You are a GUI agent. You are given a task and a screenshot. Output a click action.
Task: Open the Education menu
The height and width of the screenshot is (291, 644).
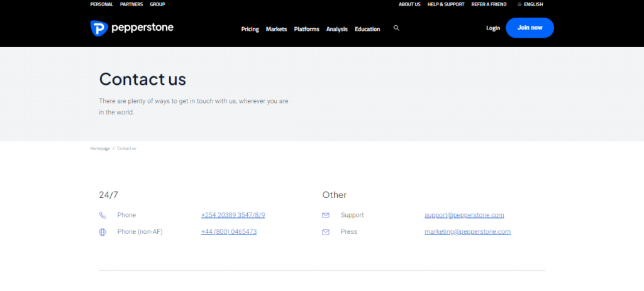(x=367, y=29)
